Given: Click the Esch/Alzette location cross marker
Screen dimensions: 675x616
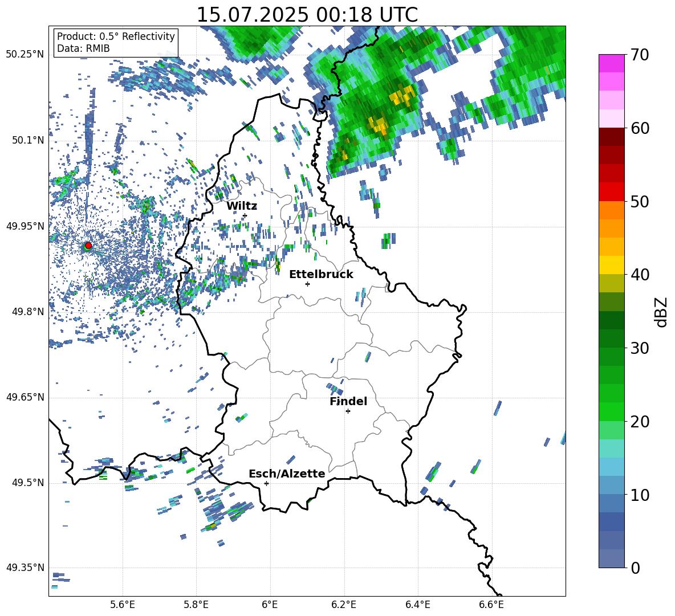Looking at the screenshot, I should [266, 483].
